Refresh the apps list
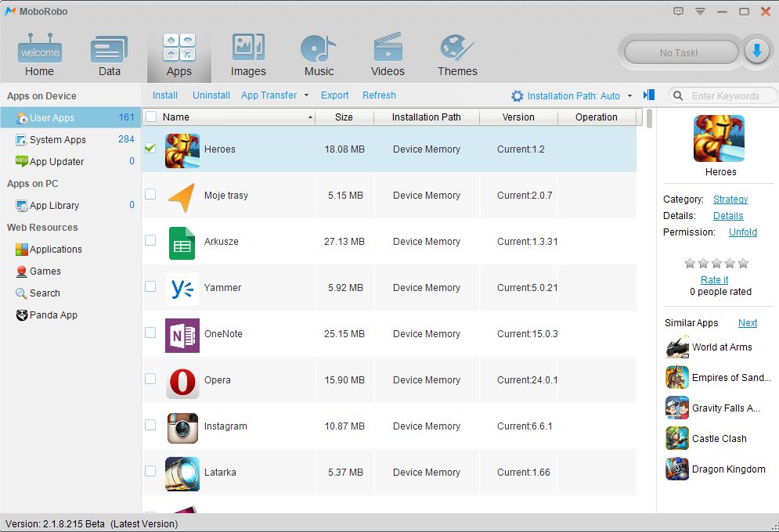Image resolution: width=779 pixels, height=532 pixels. tap(379, 95)
